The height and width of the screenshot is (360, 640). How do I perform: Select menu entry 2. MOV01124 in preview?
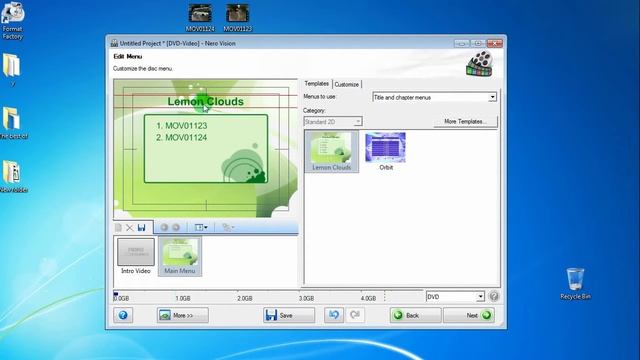point(182,138)
